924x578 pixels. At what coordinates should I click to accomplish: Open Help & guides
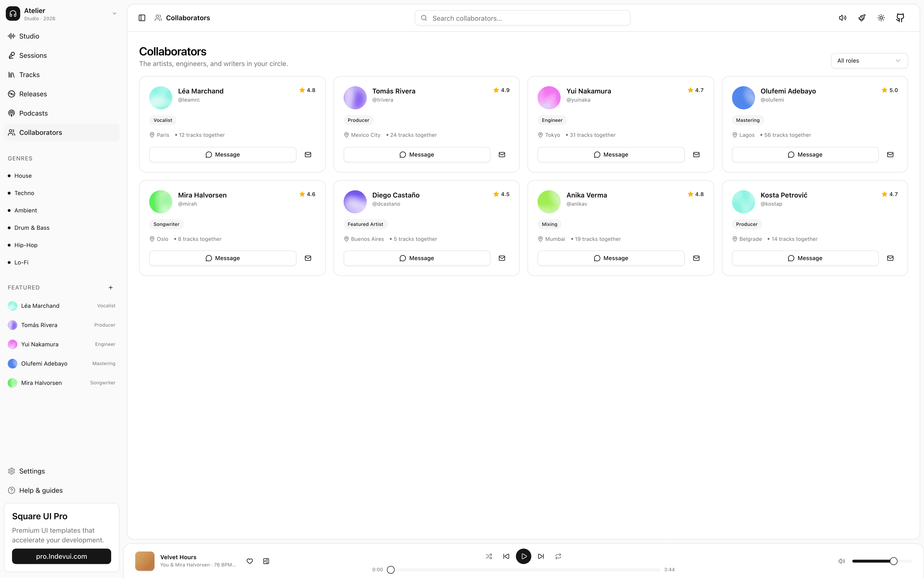coord(62,490)
